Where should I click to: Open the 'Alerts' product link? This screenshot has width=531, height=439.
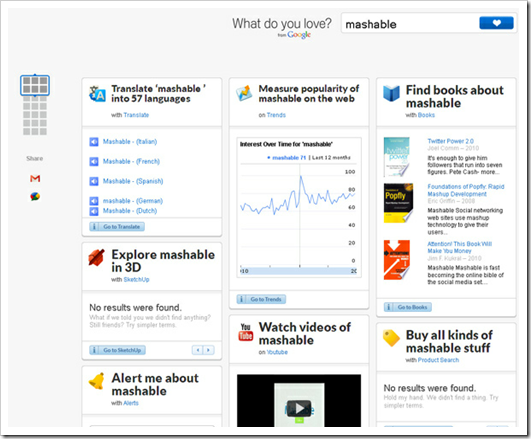tap(131, 403)
